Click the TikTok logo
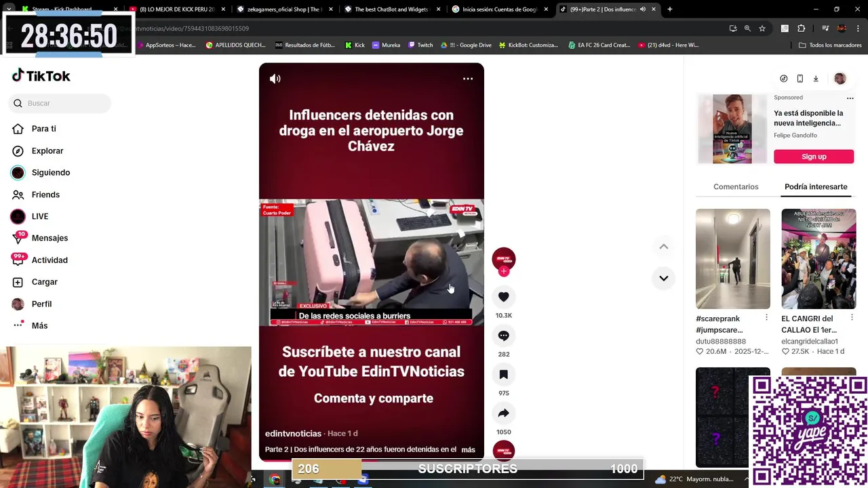The width and height of the screenshot is (868, 488). tap(41, 76)
